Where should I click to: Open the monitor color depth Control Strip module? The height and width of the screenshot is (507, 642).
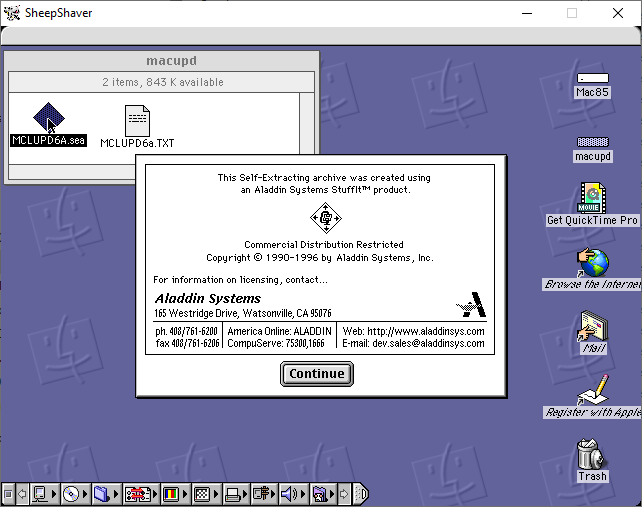175,494
